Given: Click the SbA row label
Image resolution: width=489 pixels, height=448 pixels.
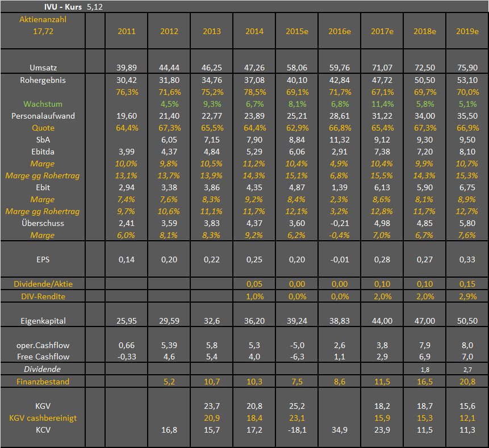Looking at the screenshot, I should click(43, 140).
